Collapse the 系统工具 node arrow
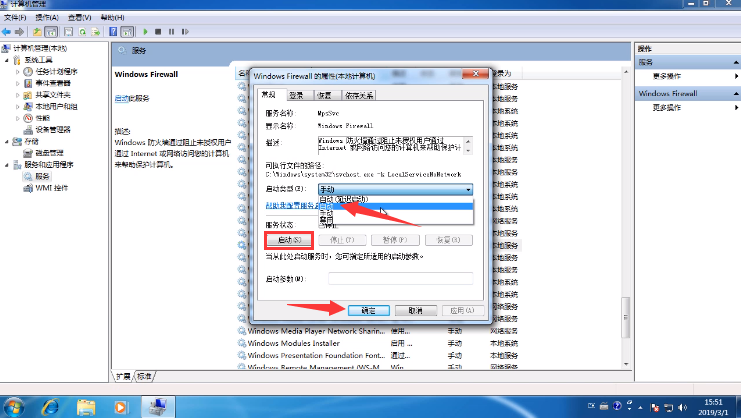Screen dimensions: 741x418 click(7, 60)
